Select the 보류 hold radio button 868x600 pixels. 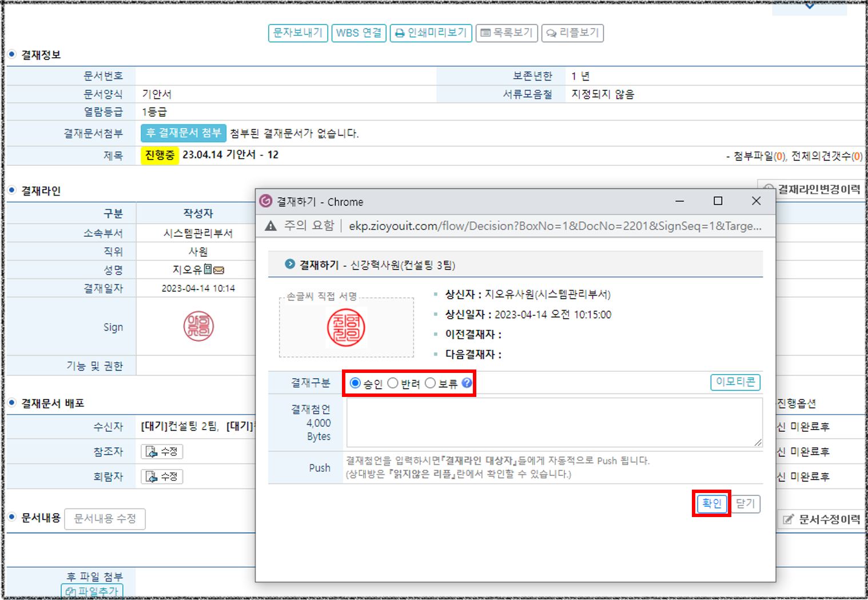pos(431,383)
